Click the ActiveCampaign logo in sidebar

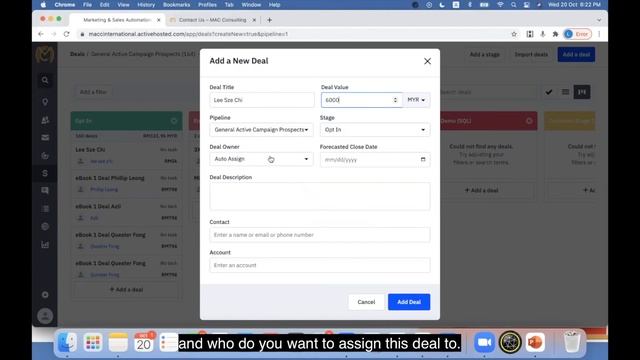coord(45,54)
